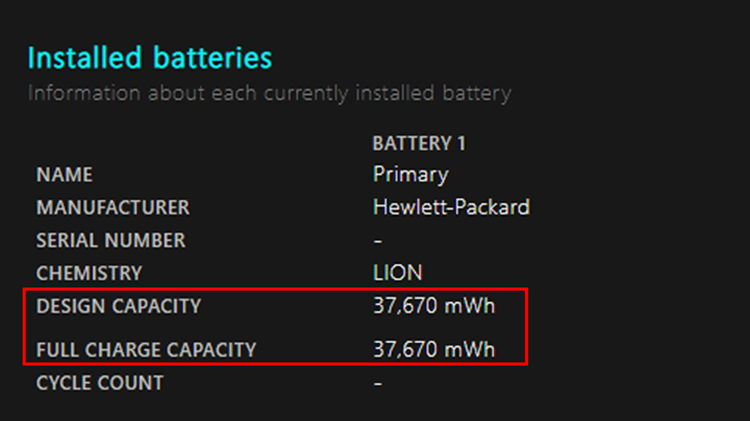The width and height of the screenshot is (750, 421).
Task: Click the CHEMISTRY row label
Action: [89, 273]
